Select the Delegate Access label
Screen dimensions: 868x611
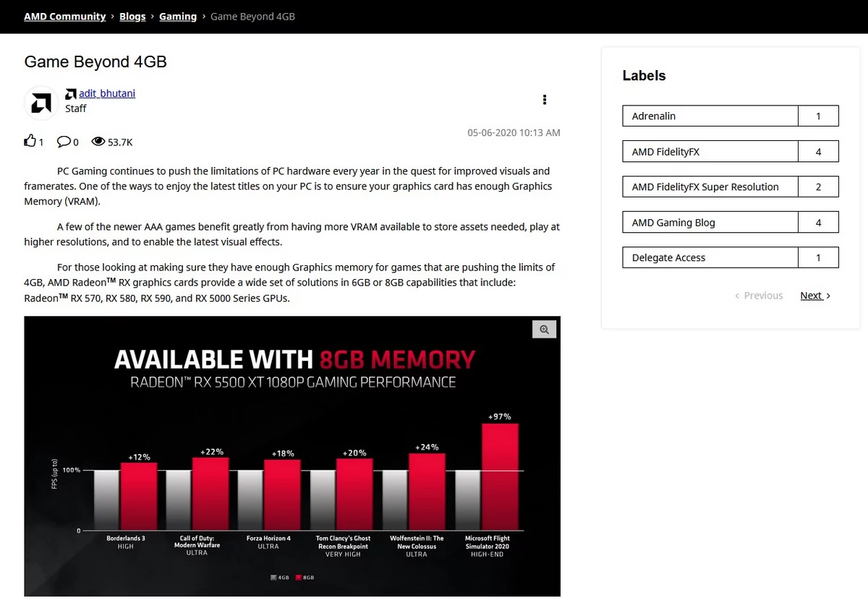tap(710, 257)
